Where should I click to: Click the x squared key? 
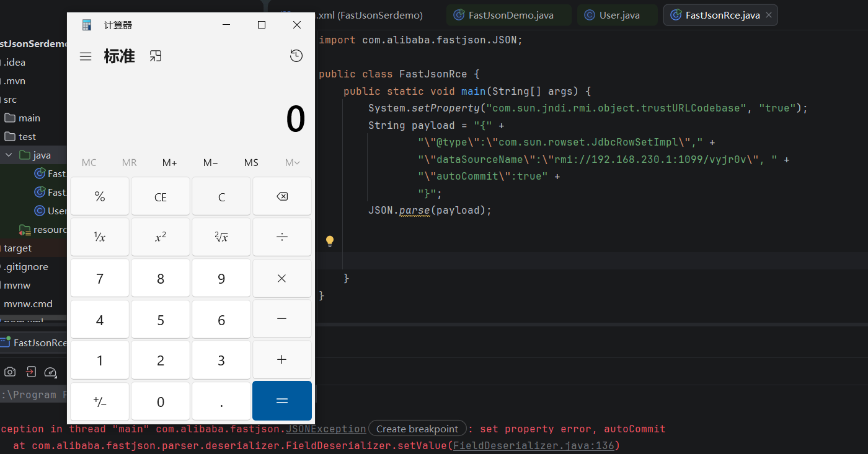click(161, 237)
